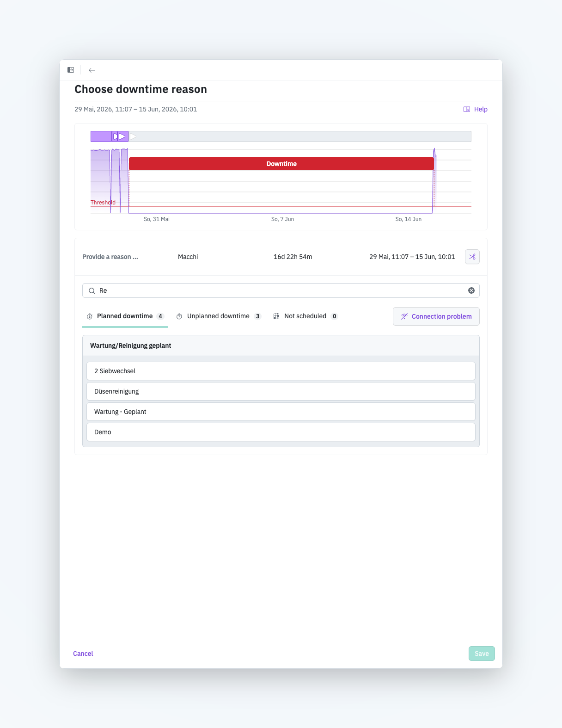This screenshot has width=562, height=728.
Task: Click the split downtime scissors icon
Action: point(472,257)
